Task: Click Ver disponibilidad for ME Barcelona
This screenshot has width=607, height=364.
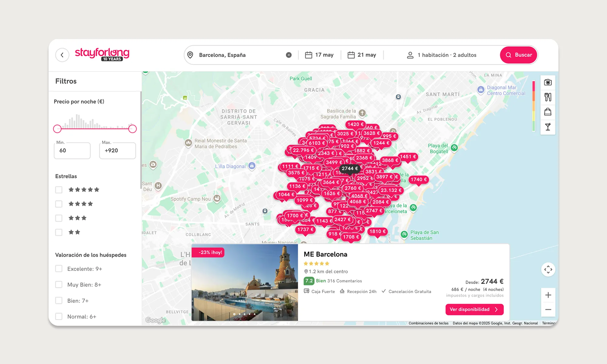Action: point(474,309)
